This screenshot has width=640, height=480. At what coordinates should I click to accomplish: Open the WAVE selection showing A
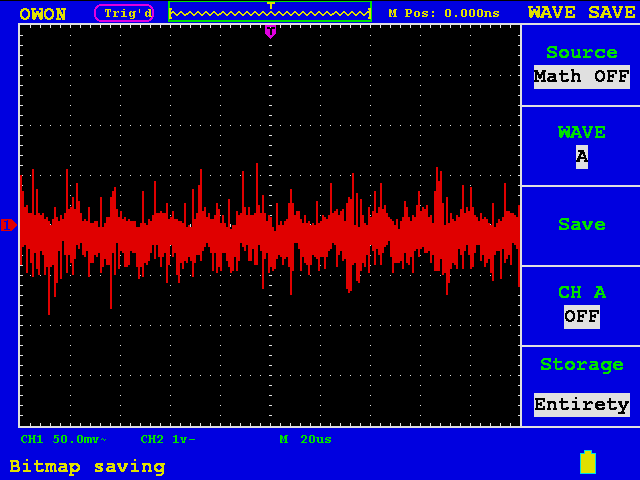(581, 156)
